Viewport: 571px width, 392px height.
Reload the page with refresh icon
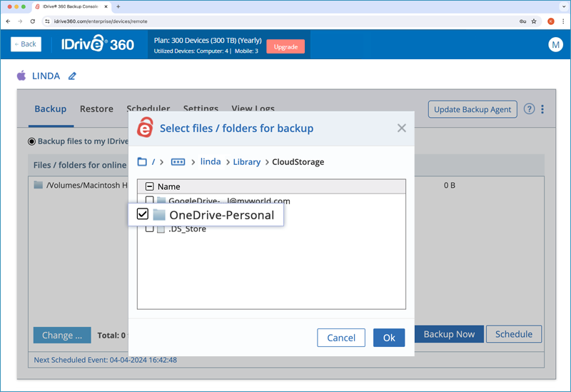[x=33, y=21]
